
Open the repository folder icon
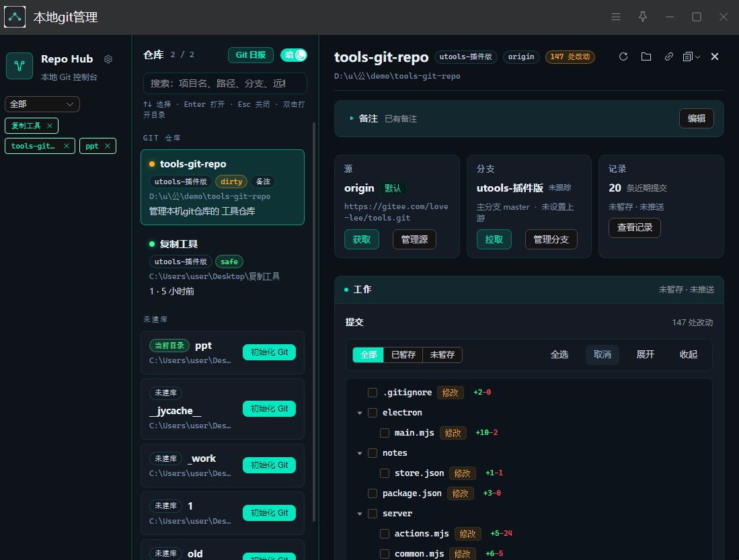pyautogui.click(x=646, y=56)
